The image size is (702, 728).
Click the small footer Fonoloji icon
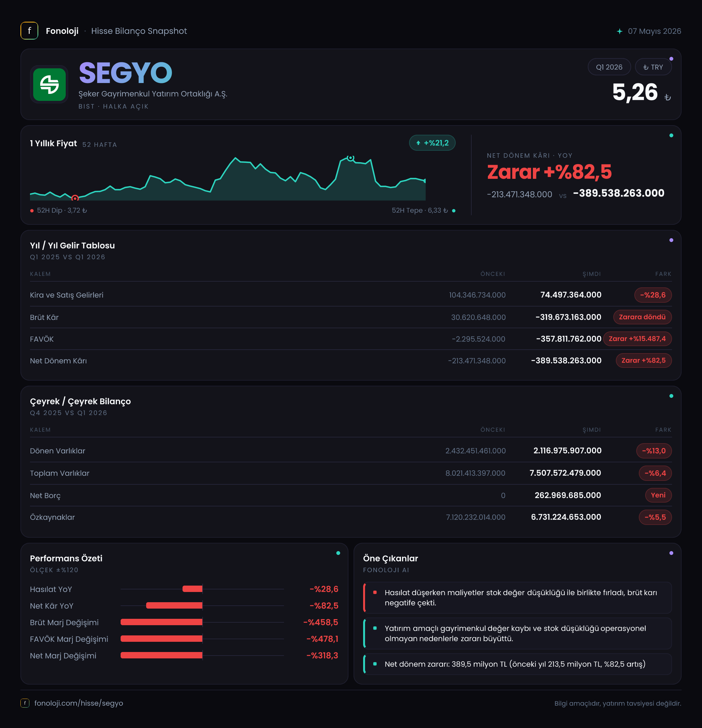(x=25, y=703)
